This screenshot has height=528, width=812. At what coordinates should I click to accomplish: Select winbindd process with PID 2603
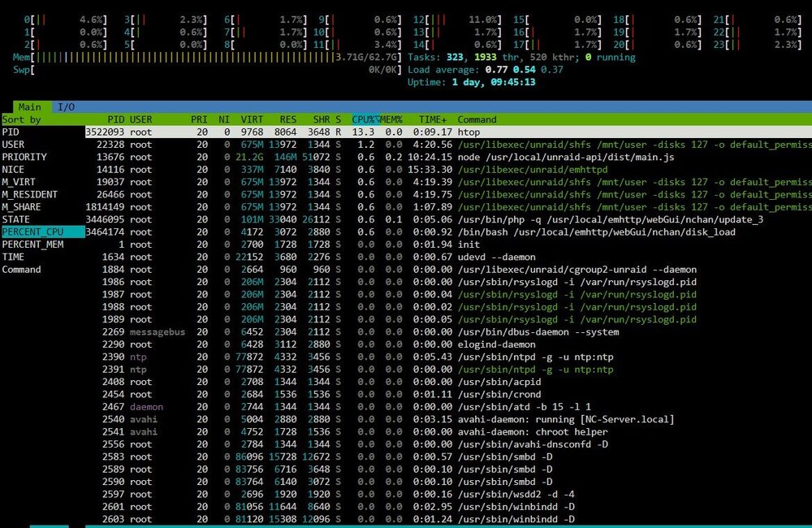coord(448,519)
